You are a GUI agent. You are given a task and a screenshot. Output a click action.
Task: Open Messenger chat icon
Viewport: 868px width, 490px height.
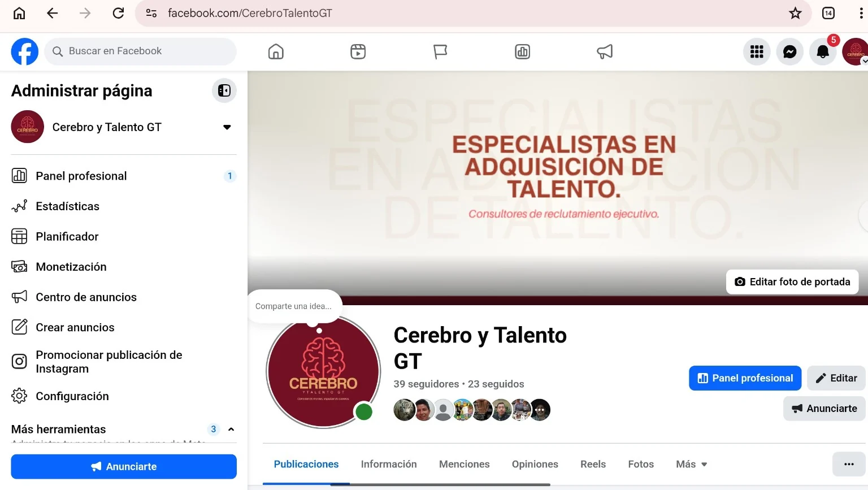[790, 52]
